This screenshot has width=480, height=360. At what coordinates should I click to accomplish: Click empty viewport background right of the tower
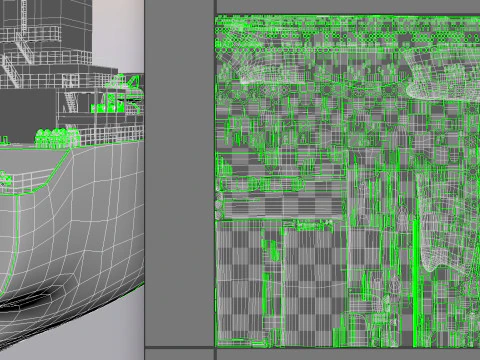click(118, 33)
